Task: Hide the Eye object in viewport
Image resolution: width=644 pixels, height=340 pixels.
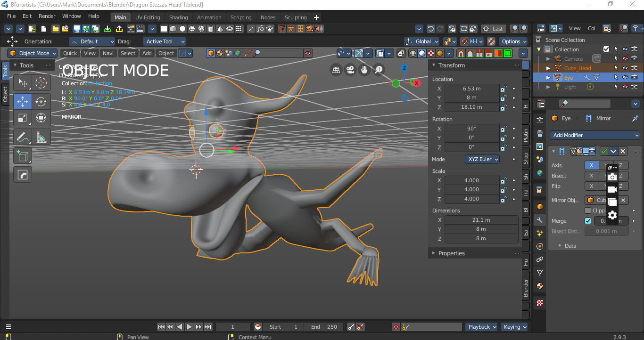Action: click(x=625, y=77)
